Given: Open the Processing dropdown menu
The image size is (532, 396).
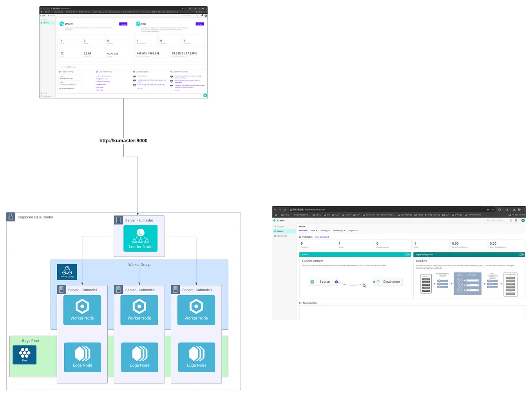Looking at the screenshot, I should coord(338,231).
